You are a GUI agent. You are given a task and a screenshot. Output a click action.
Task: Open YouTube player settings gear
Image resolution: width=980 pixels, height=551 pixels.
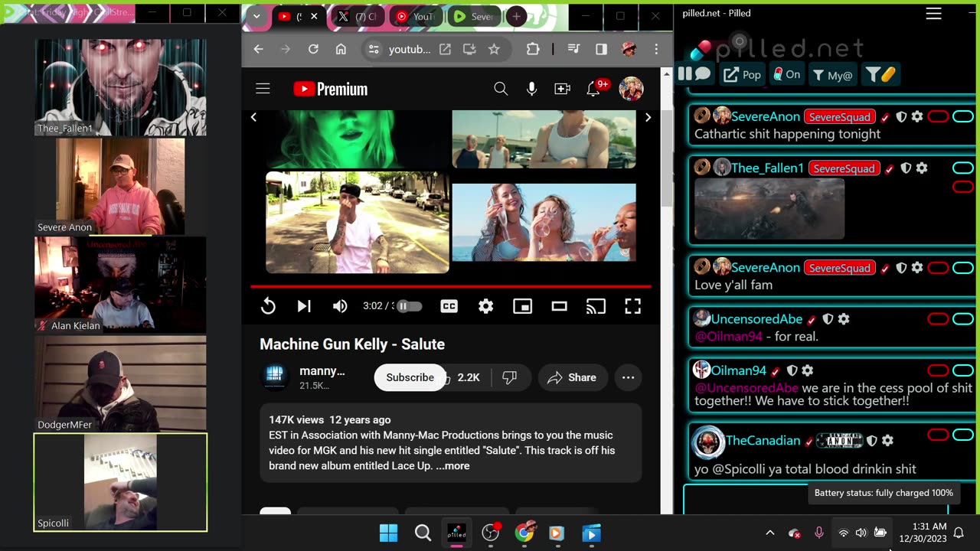[x=485, y=306]
